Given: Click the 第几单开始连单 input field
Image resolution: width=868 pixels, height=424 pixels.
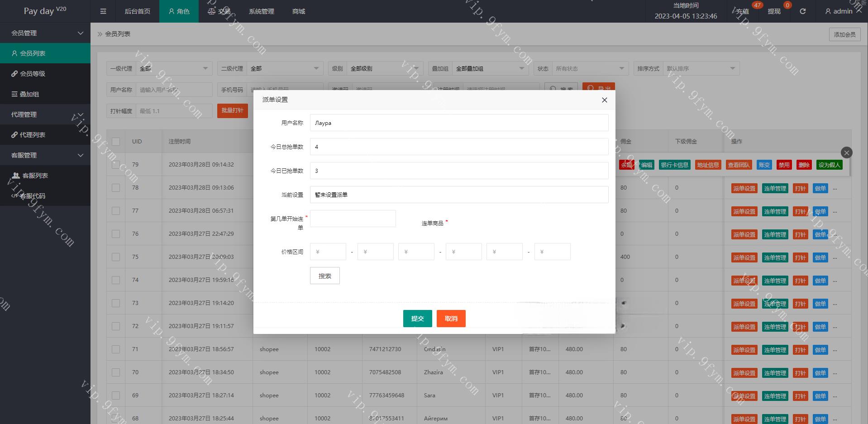Looking at the screenshot, I should point(353,219).
